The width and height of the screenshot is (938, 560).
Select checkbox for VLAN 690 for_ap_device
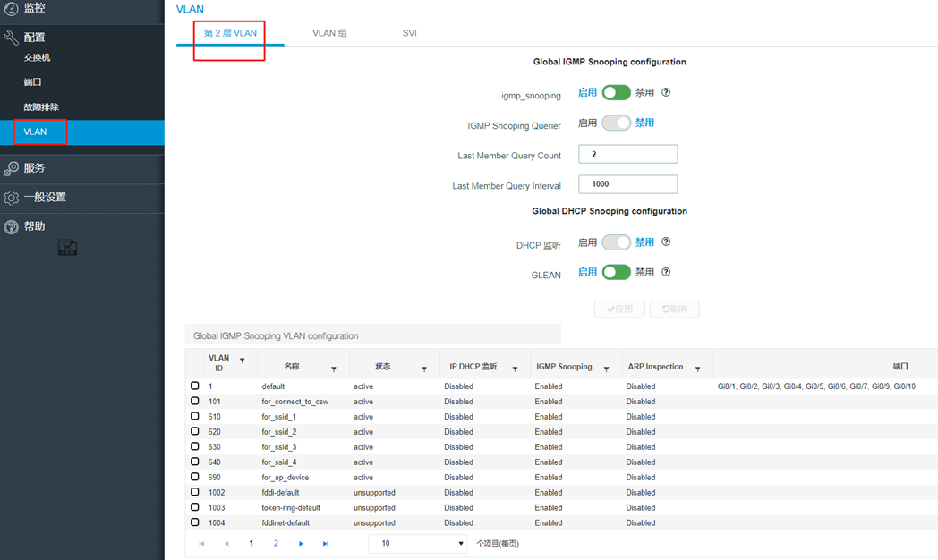[195, 477]
